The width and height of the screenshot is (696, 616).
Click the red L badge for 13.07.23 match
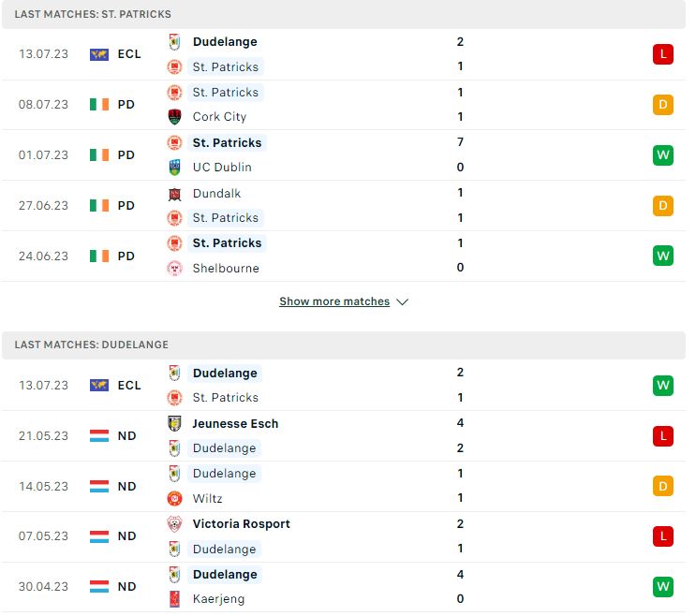click(662, 54)
